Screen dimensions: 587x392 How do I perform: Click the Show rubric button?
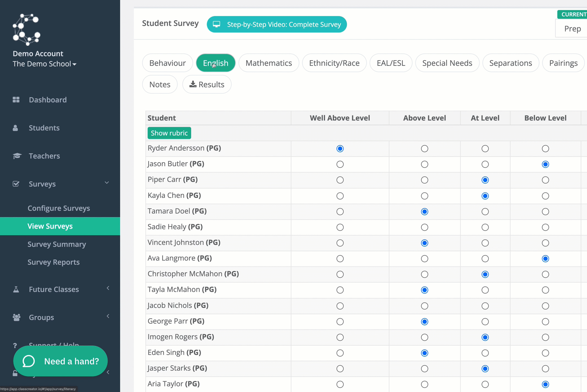point(169,133)
